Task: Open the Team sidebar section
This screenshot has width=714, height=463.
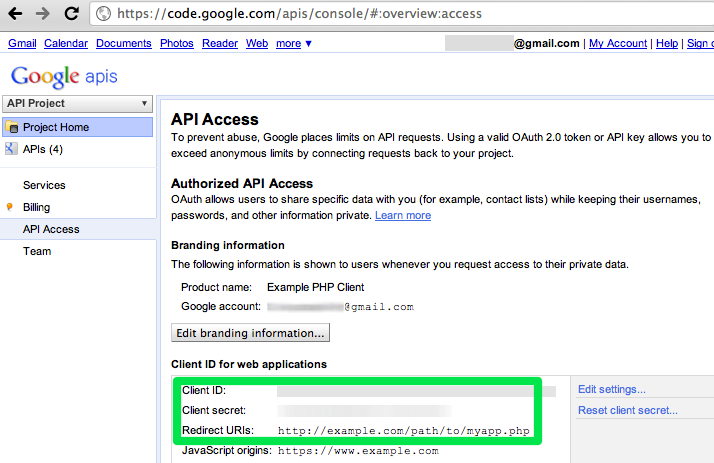Action: 37,251
